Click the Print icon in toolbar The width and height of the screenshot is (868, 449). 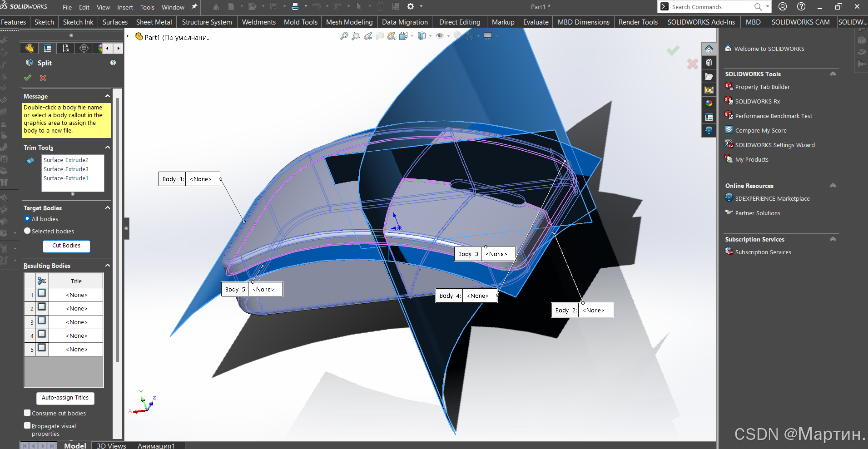(295, 6)
